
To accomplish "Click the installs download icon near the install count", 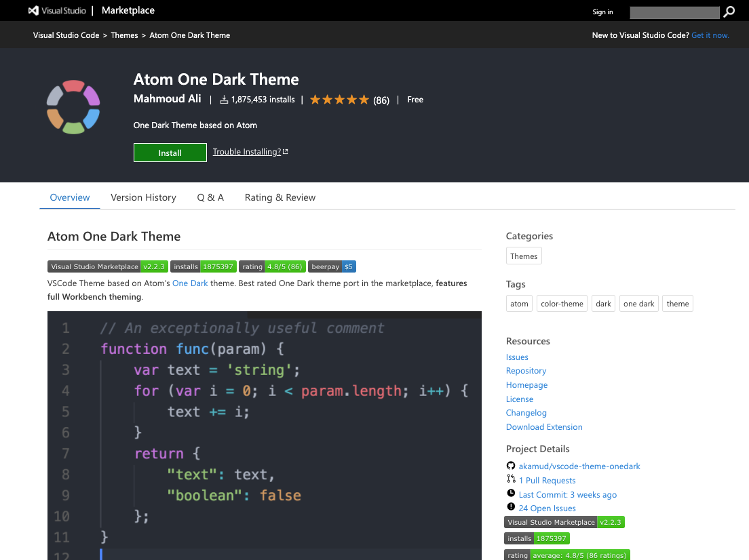I will (x=224, y=99).
